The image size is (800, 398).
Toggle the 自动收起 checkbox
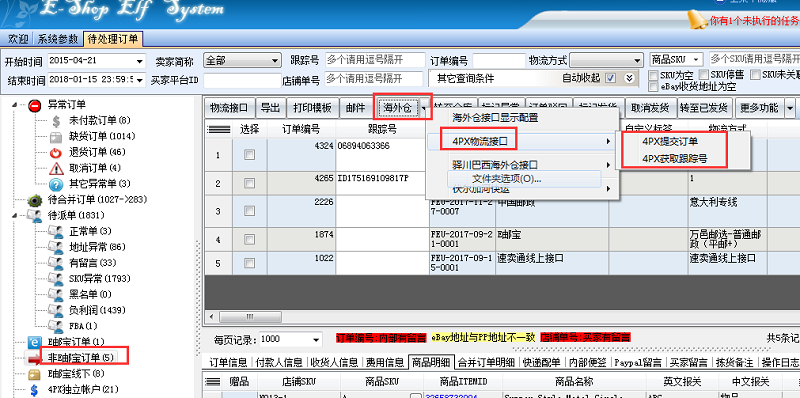[611, 78]
